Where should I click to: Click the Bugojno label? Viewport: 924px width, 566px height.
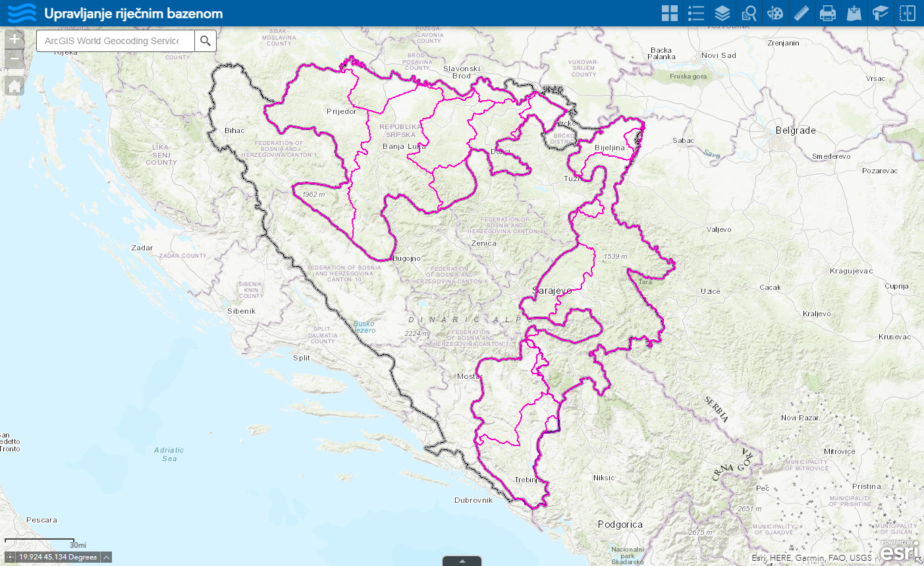pyautogui.click(x=406, y=258)
